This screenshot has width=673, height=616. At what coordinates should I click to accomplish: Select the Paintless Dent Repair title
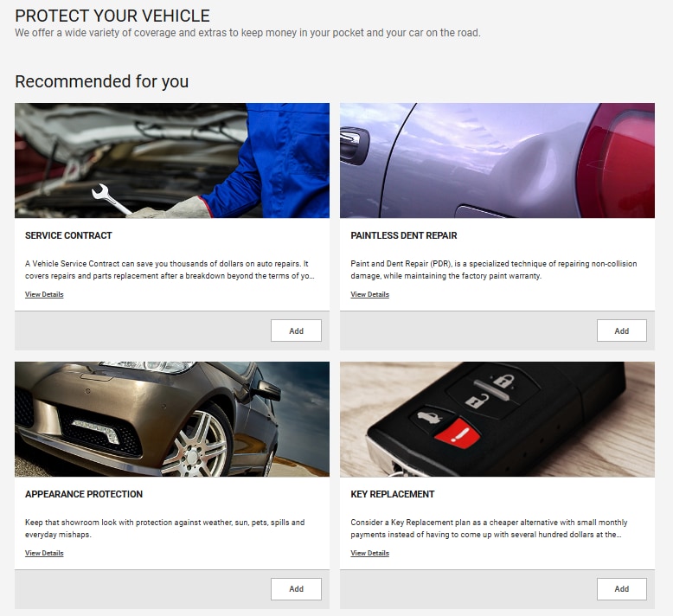tap(404, 235)
